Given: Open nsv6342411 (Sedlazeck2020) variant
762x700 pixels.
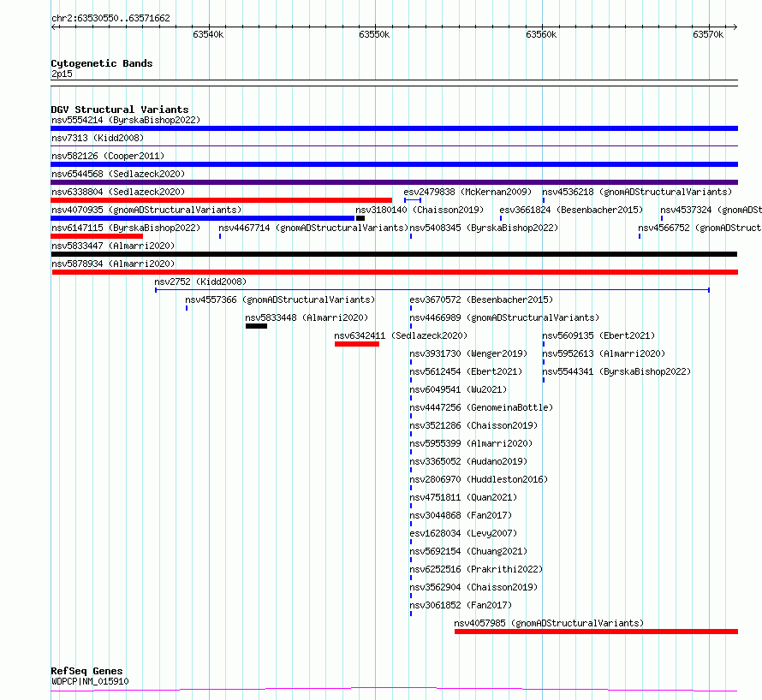Looking at the screenshot, I should [x=401, y=335].
